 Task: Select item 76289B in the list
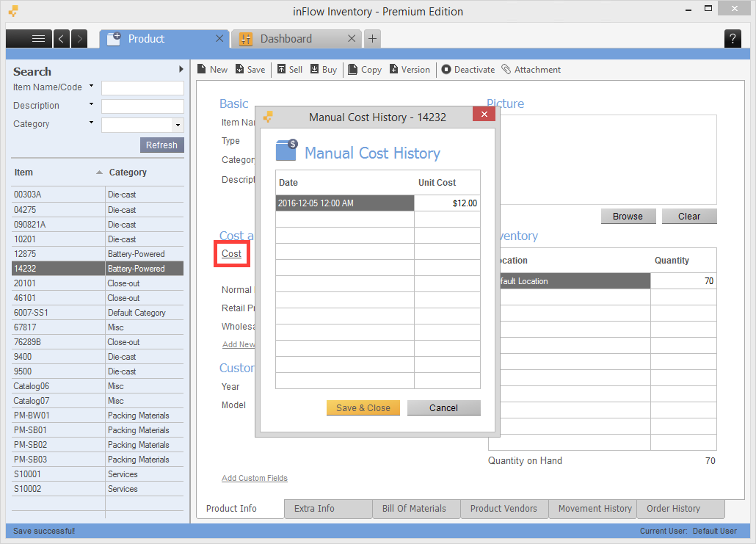(x=98, y=342)
